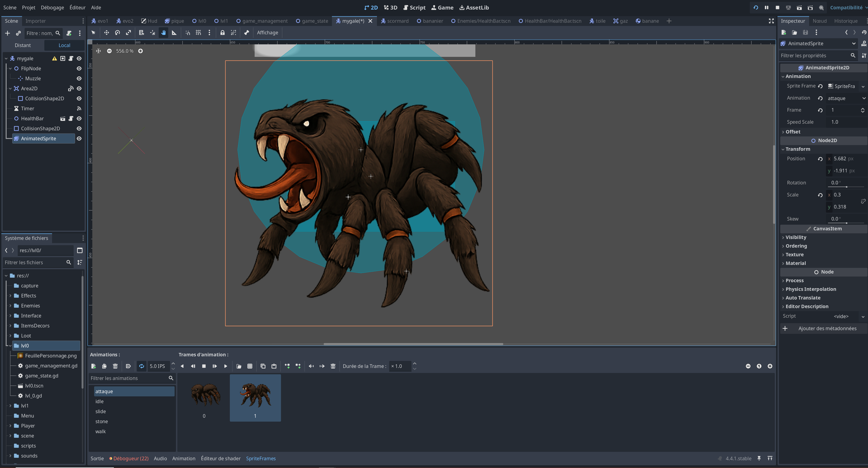Switch to the Script workspace
Viewport: 868px width, 468px height.
pos(414,8)
